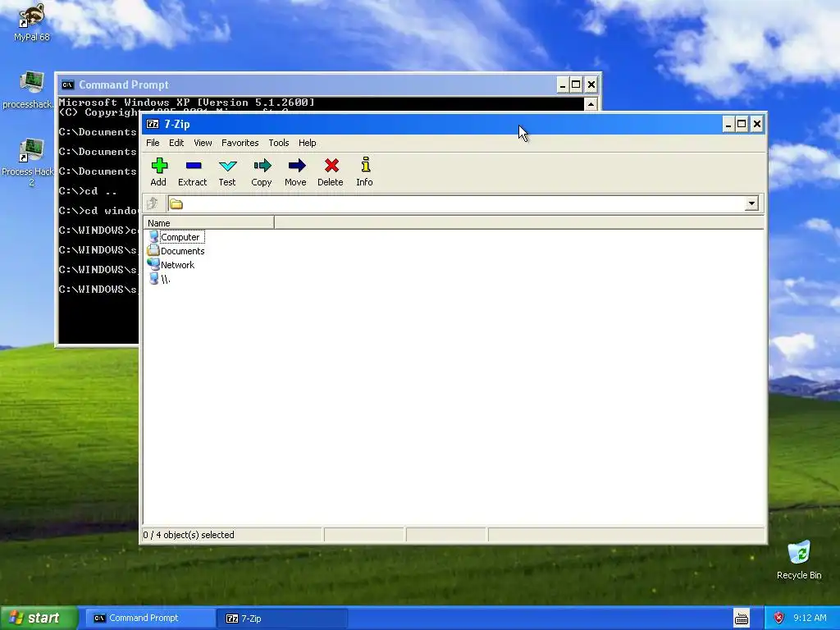This screenshot has width=840, height=630.
Task: Run Test from the 7-Zip toolbar
Action: click(x=227, y=172)
